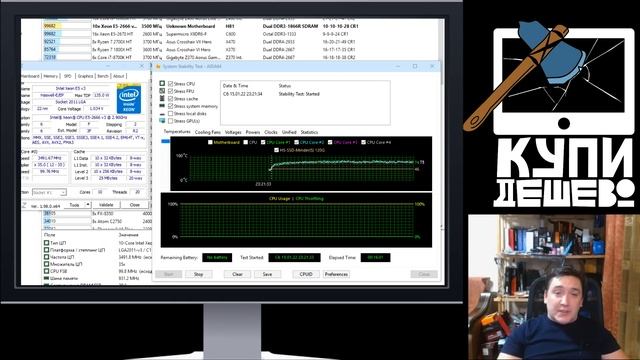This screenshot has width=640, height=360.
Task: Open the About tab in CPU-Z
Action: 118,76
